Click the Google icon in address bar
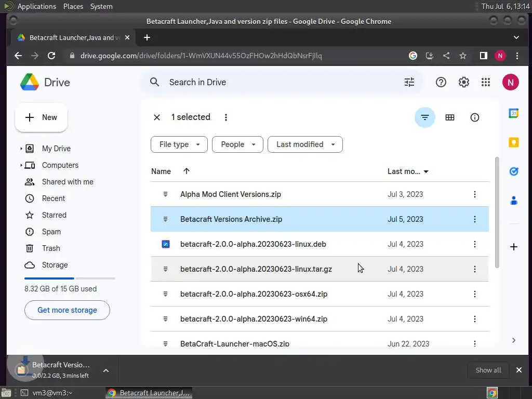Viewport: 532px width, 399px height. (413, 56)
